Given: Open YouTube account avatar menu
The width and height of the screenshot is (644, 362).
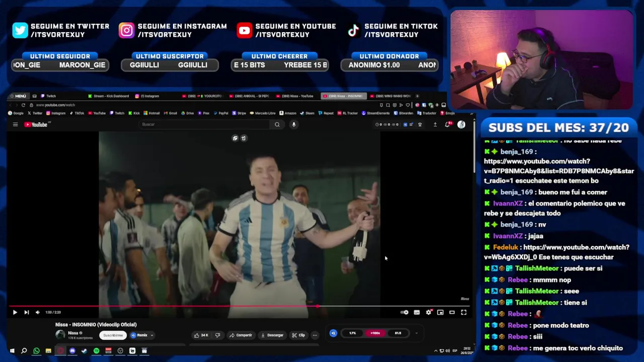Looking at the screenshot, I should (x=461, y=125).
